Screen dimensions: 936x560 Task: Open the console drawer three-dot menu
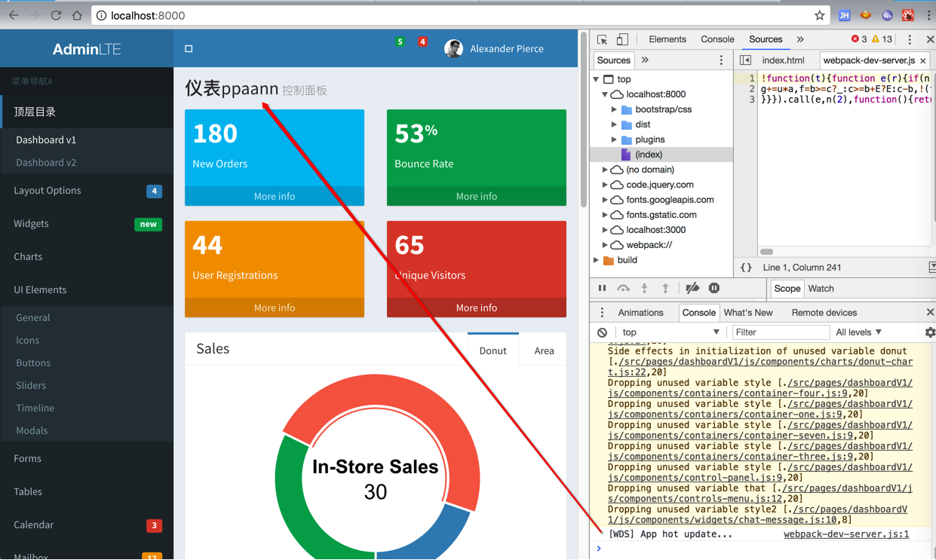(602, 313)
